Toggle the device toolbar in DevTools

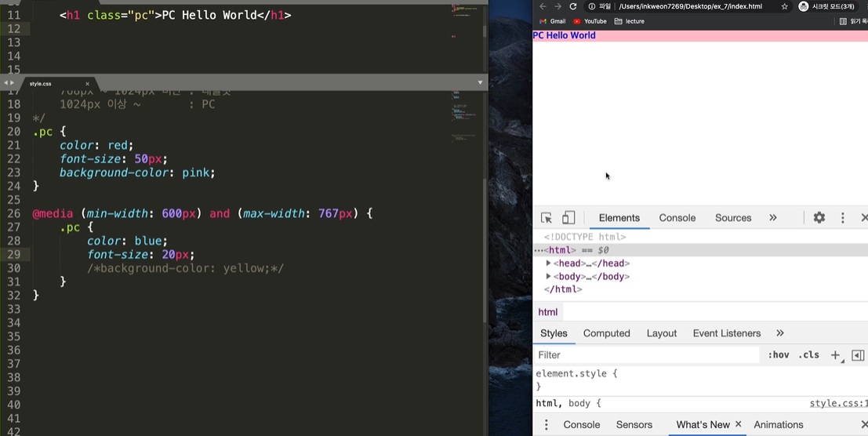pos(568,217)
